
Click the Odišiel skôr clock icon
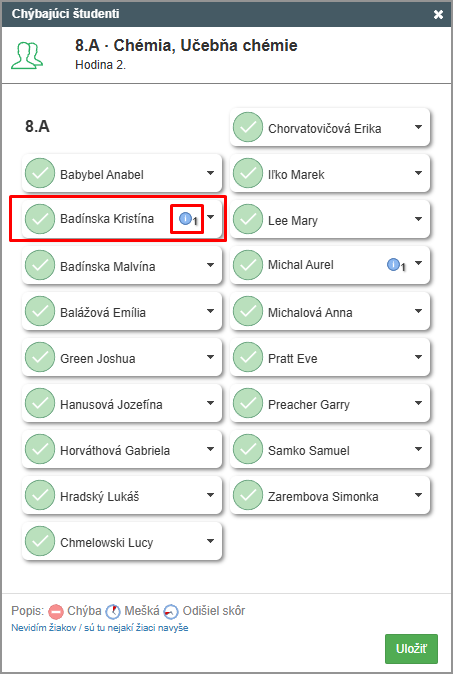(171, 611)
